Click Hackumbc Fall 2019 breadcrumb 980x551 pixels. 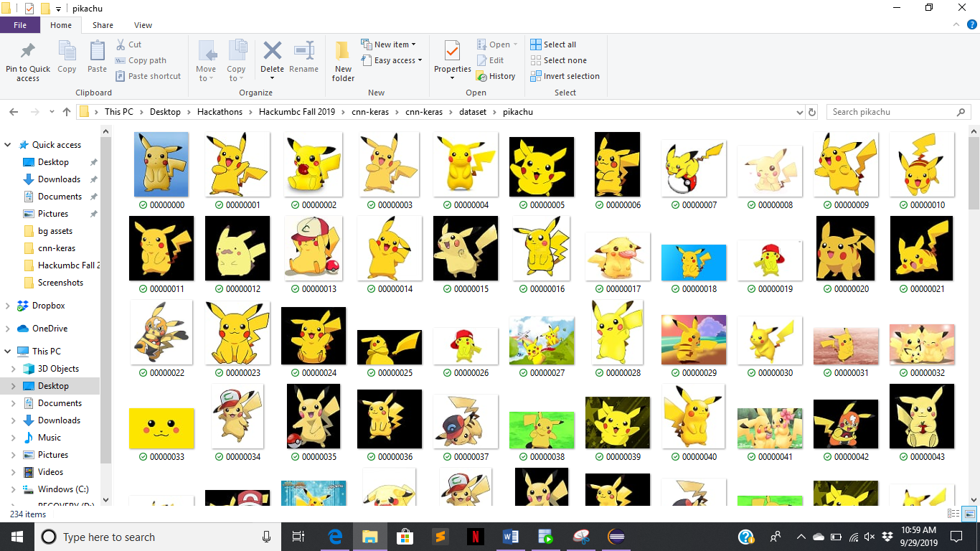click(x=297, y=112)
